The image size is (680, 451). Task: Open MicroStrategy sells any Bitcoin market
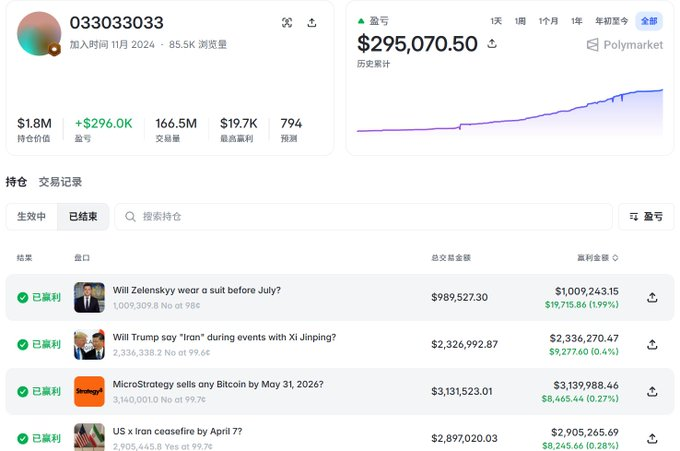tap(218, 384)
